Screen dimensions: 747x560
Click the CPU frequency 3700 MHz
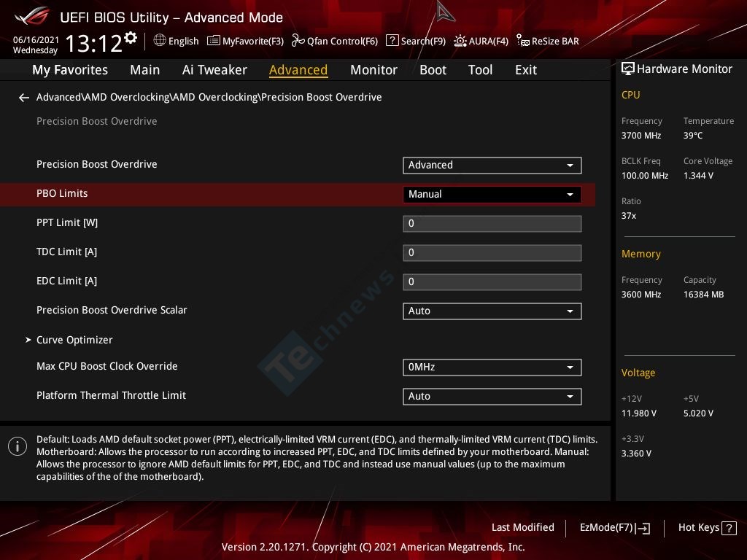[x=641, y=136]
